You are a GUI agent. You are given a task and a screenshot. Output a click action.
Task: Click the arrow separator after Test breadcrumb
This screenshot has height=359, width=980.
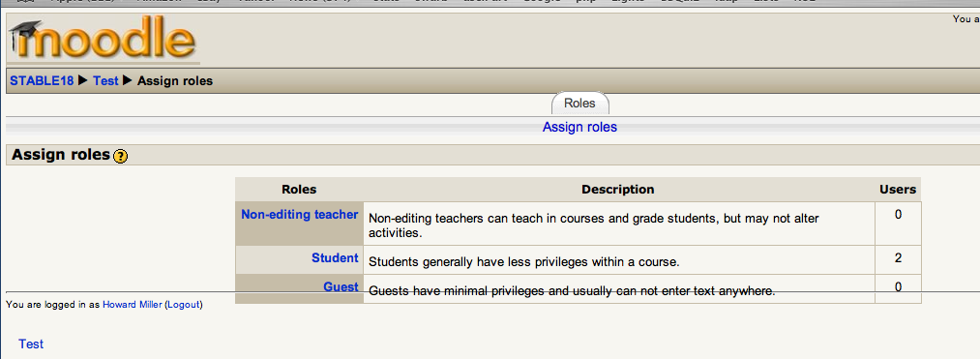click(128, 80)
